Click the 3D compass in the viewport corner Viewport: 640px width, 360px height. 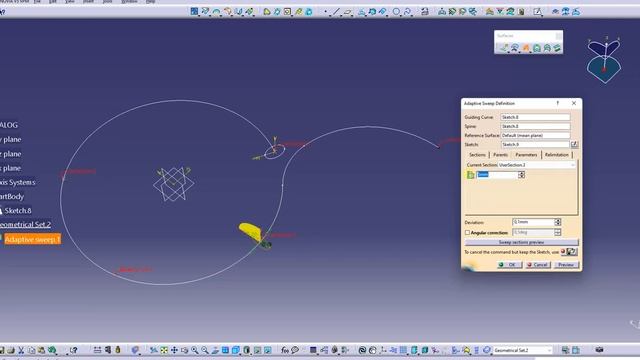(x=604, y=60)
